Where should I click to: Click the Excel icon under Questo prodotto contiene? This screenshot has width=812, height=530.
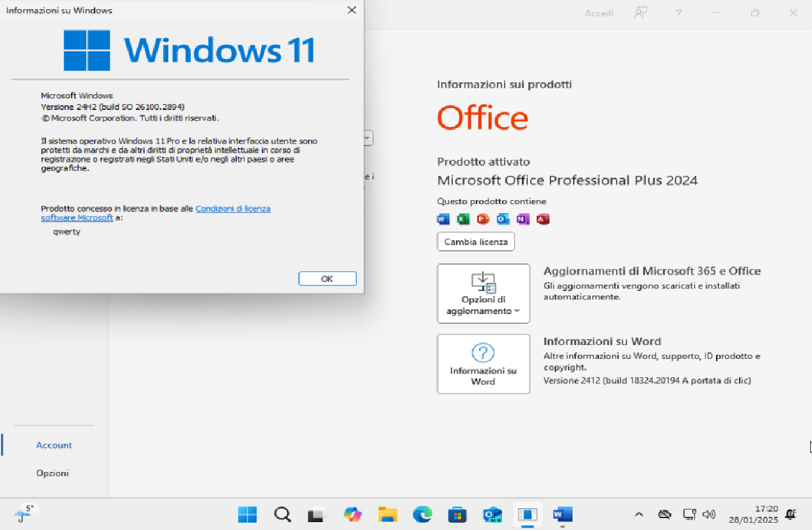click(x=464, y=219)
